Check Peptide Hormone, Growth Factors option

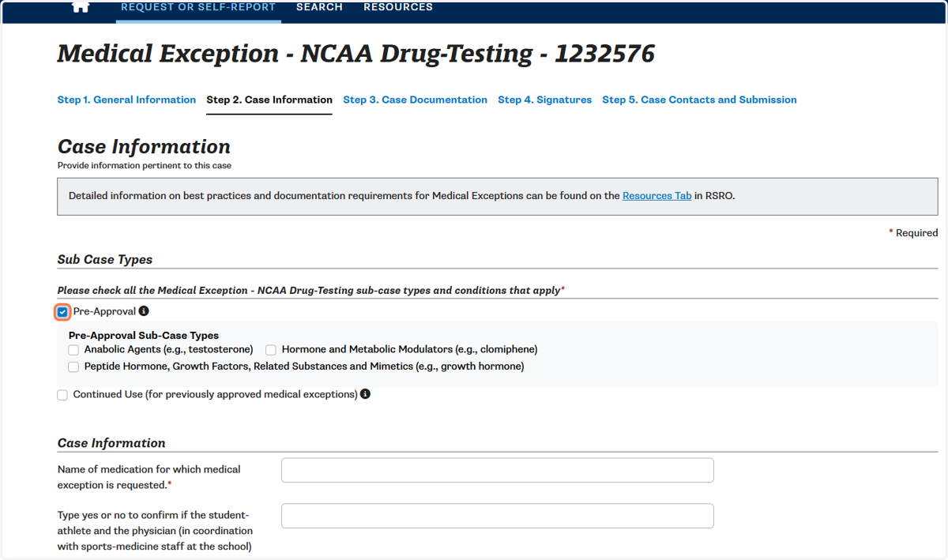[x=73, y=366]
